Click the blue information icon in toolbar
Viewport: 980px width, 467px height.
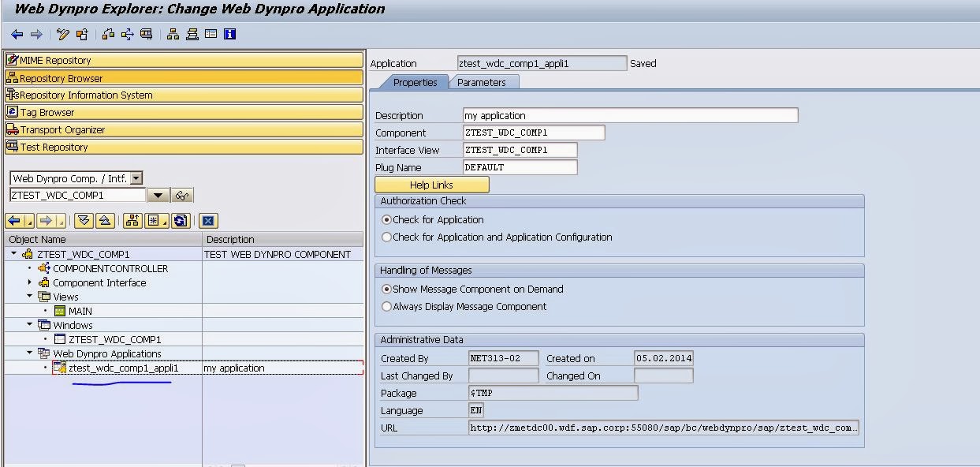coord(229,34)
